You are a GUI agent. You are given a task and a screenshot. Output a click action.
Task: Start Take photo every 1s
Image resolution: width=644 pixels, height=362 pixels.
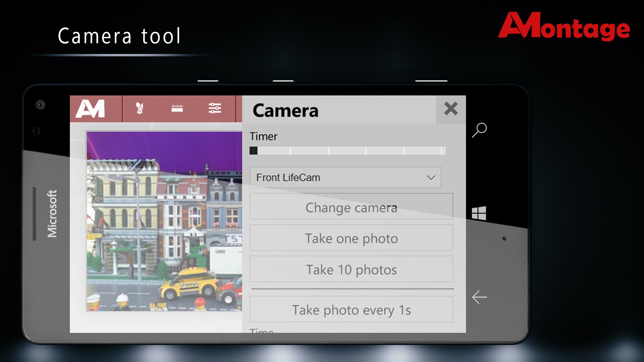(351, 310)
